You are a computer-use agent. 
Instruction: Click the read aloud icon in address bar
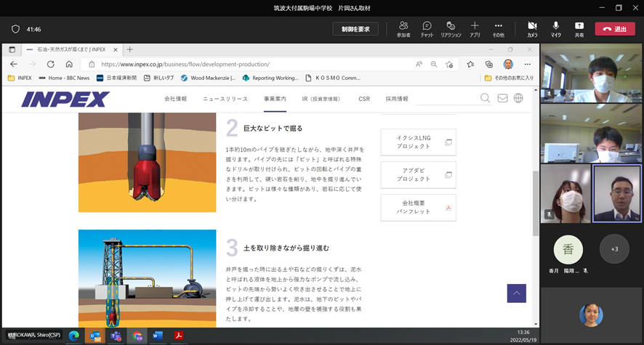pos(419,64)
